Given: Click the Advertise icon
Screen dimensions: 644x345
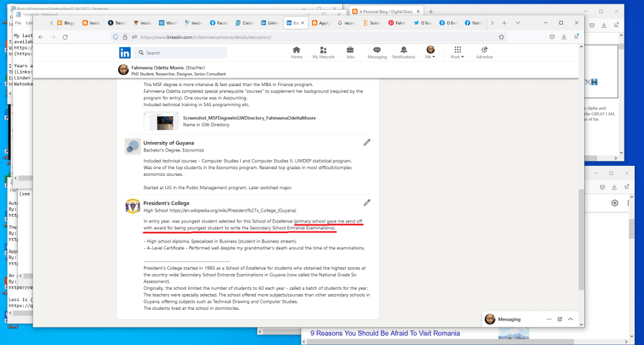Looking at the screenshot, I should pyautogui.click(x=484, y=50).
